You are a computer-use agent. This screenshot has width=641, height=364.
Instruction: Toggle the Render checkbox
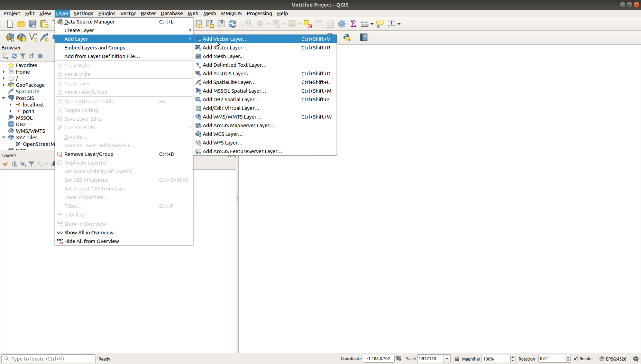coord(575,359)
